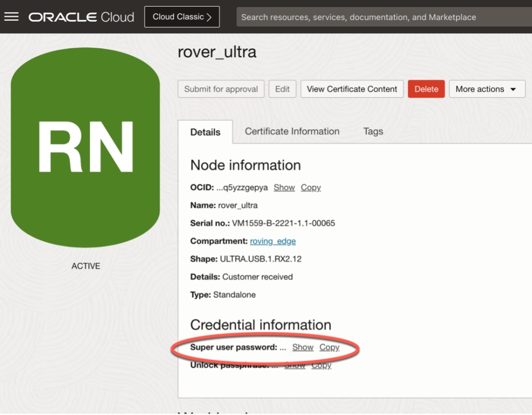The height and width of the screenshot is (415, 532).
Task: Copy the OCID to clipboard
Action: [x=310, y=187]
